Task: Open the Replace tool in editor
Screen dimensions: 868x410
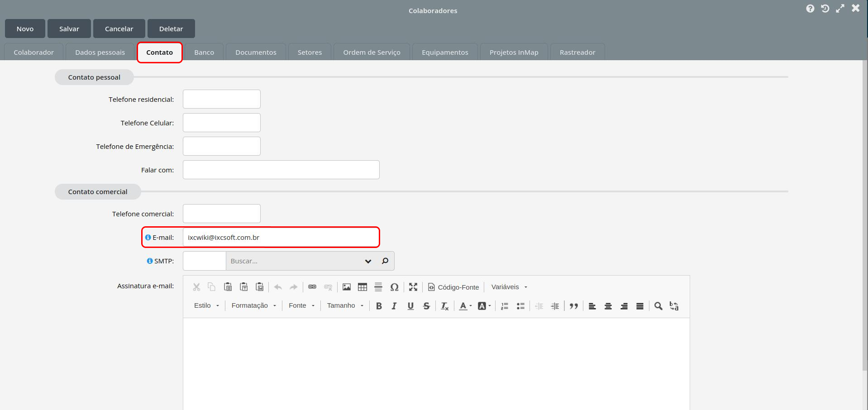Action: 674,306
